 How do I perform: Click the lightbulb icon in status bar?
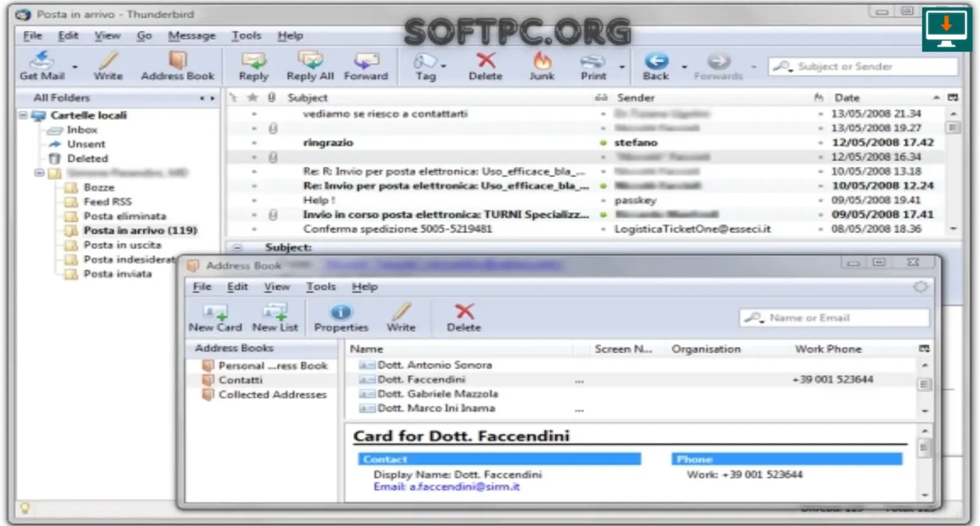click(x=25, y=508)
